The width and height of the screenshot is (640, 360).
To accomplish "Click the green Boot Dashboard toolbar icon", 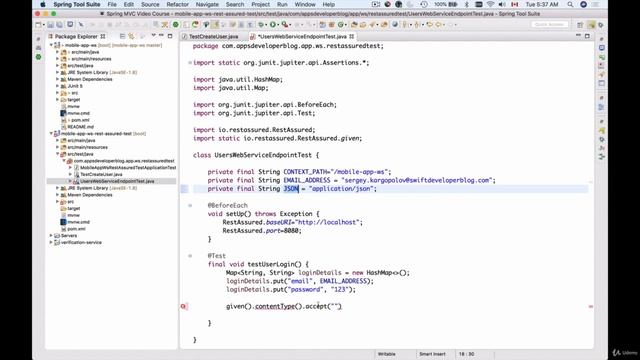I will (176, 24).
